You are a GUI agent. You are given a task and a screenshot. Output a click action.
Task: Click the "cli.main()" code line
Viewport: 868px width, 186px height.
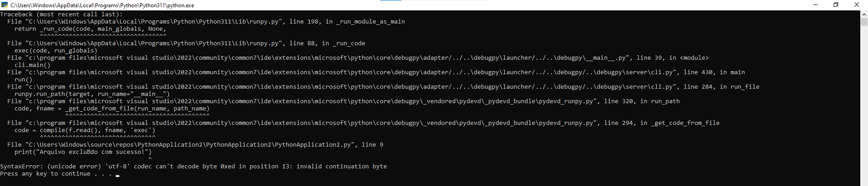point(33,65)
